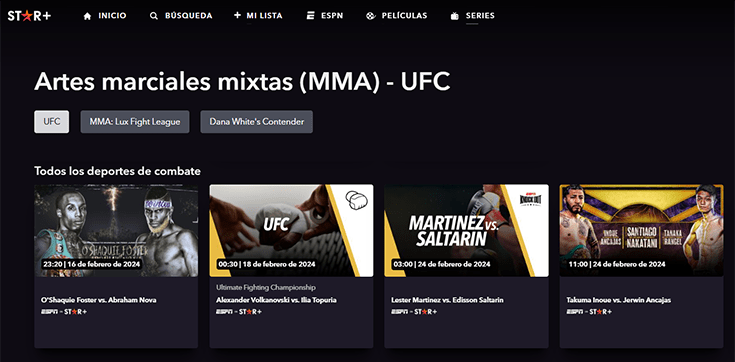Image resolution: width=735 pixels, height=362 pixels.
Task: Open the ESPN section label
Action: click(332, 16)
